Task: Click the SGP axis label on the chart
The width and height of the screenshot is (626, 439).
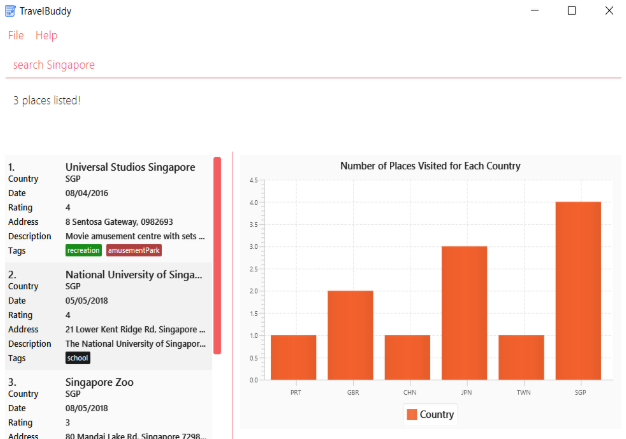Action: [x=580, y=393]
